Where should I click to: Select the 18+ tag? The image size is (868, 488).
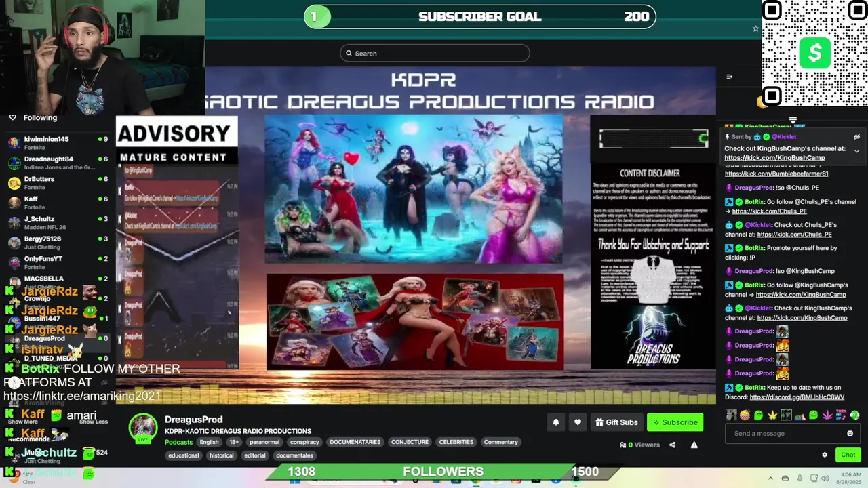(x=234, y=442)
